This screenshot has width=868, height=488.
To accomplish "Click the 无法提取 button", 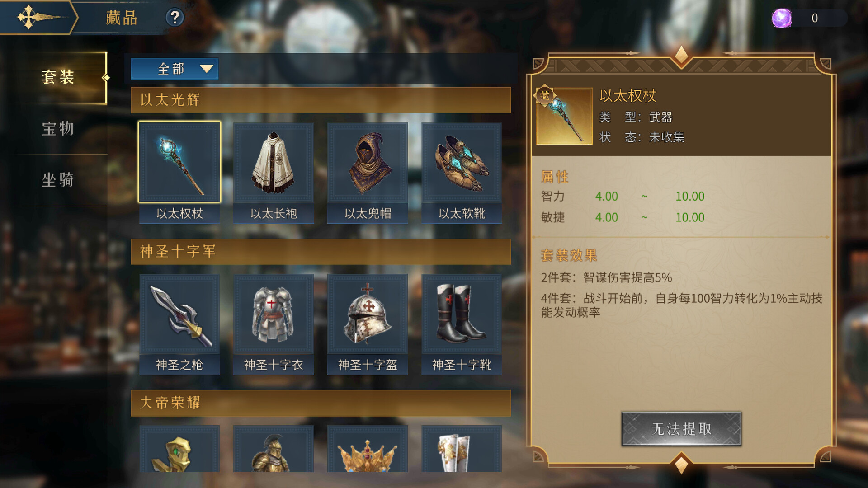I will (x=681, y=429).
